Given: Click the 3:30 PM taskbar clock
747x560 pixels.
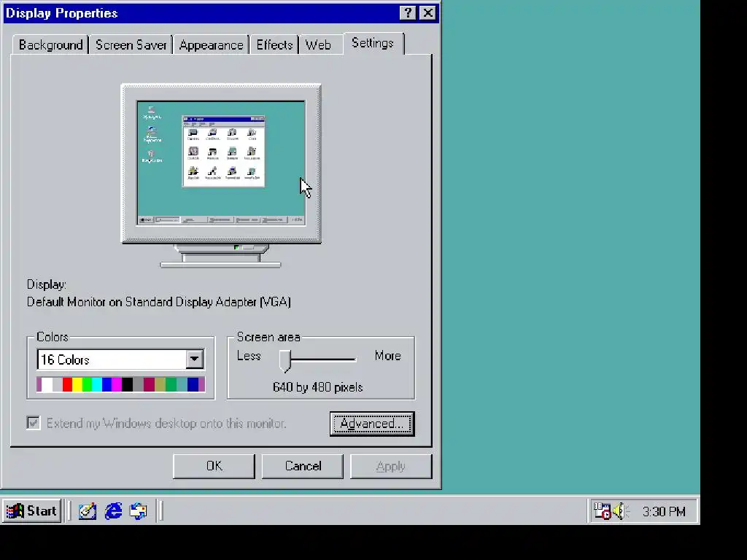Looking at the screenshot, I should [x=664, y=511].
